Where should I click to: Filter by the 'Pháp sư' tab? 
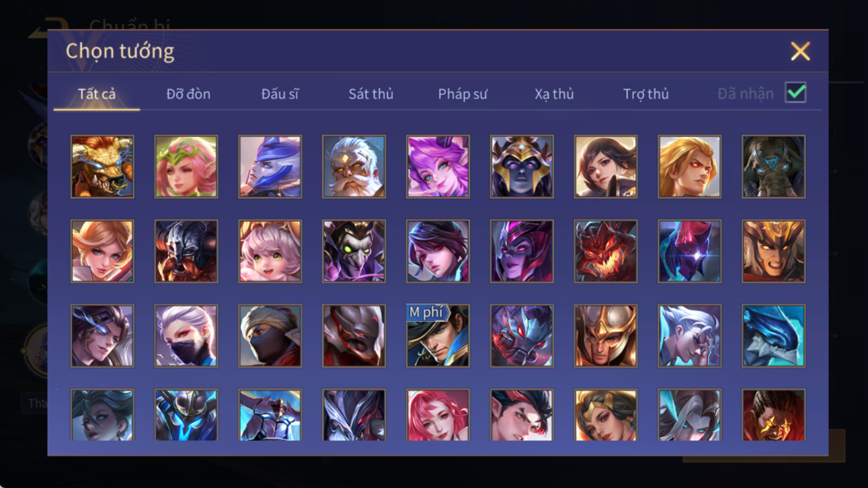tap(463, 94)
